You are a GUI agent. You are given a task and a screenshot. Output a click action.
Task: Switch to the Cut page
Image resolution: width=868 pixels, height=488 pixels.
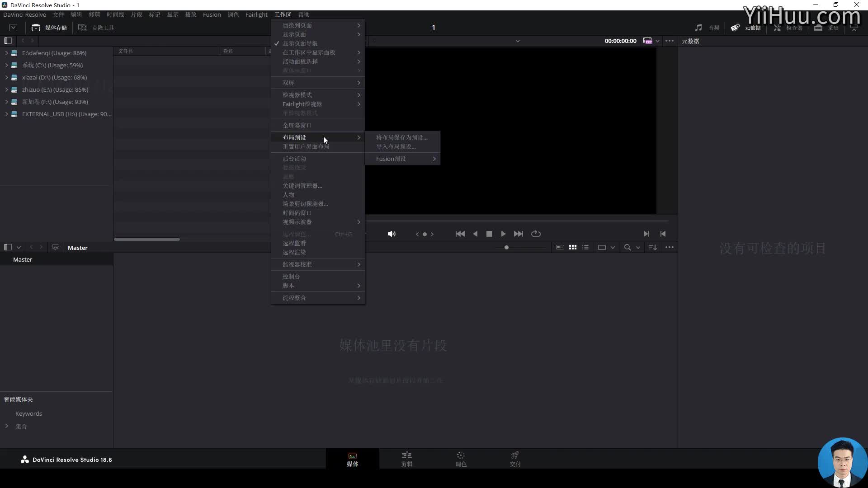407,459
